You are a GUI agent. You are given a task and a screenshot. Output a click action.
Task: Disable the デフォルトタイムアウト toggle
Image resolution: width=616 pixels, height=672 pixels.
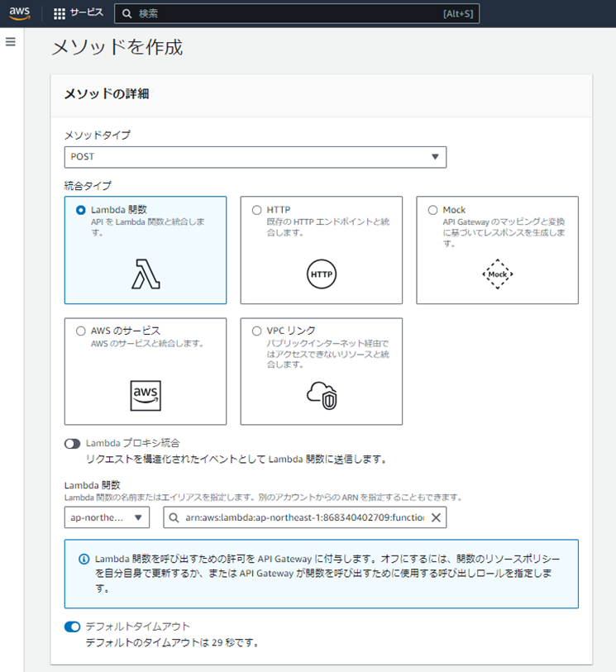click(x=73, y=627)
